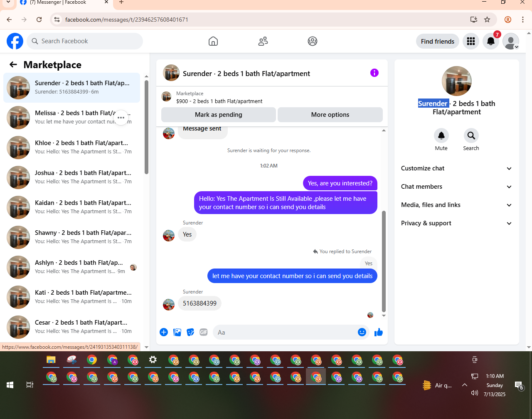The height and width of the screenshot is (419, 532).
Task: Open a new Chrome tab
Action: [121, 2]
